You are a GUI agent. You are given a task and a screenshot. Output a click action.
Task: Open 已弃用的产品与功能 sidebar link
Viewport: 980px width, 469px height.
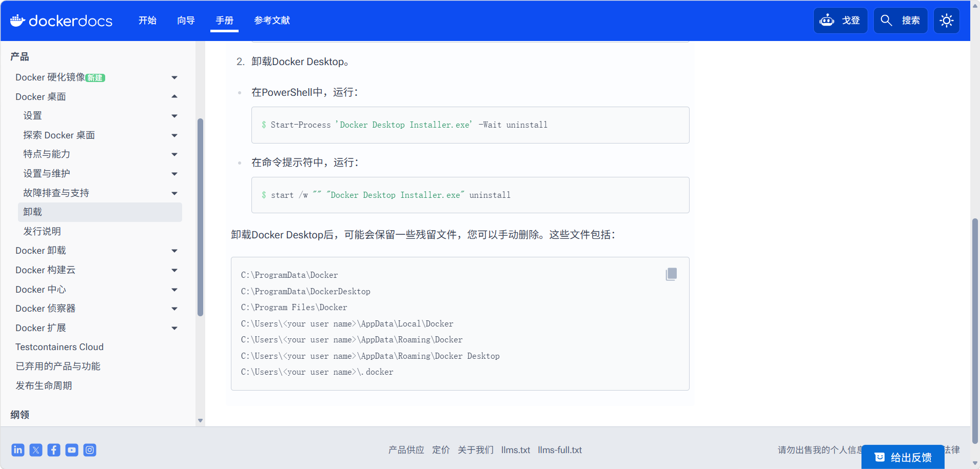pos(58,366)
